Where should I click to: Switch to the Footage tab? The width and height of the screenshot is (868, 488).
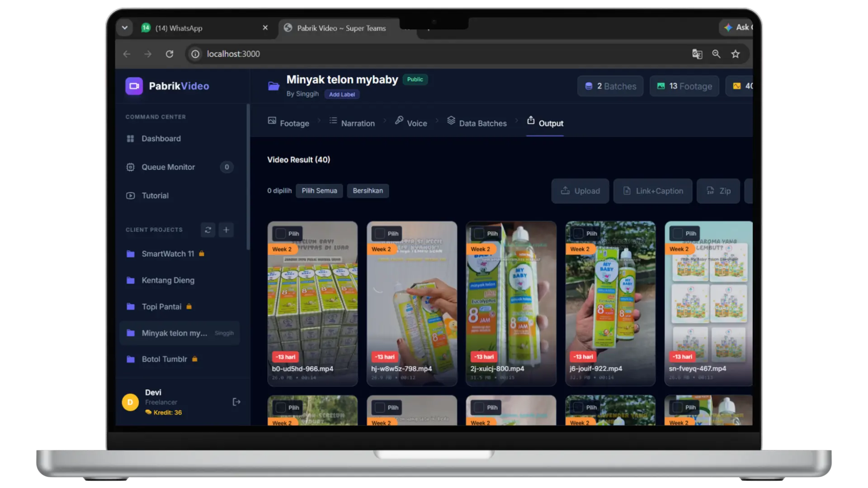pos(288,123)
